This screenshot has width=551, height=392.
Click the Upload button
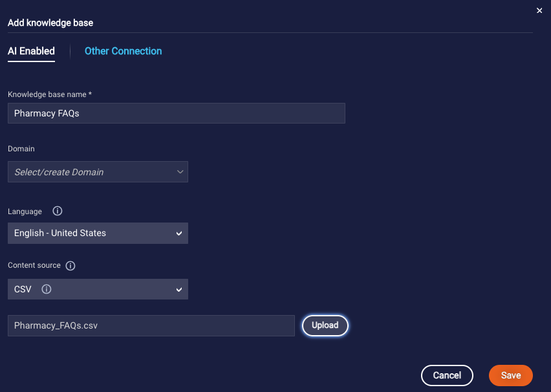coord(325,325)
